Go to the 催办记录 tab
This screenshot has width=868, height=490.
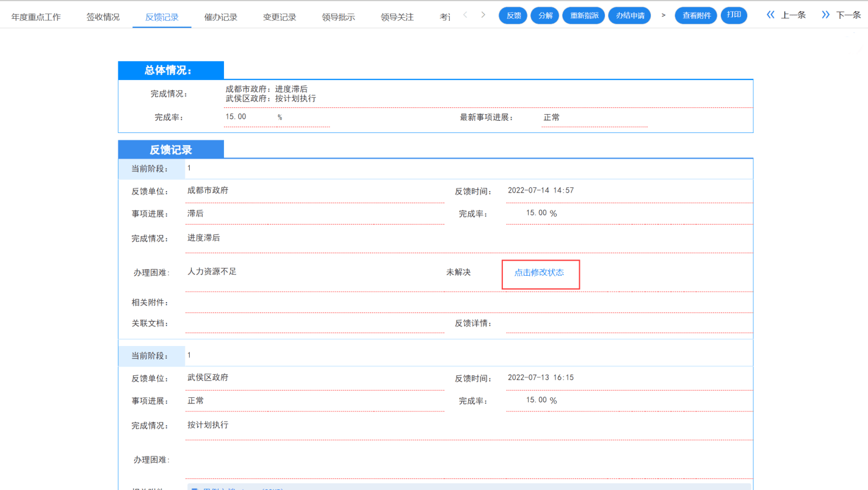click(220, 17)
